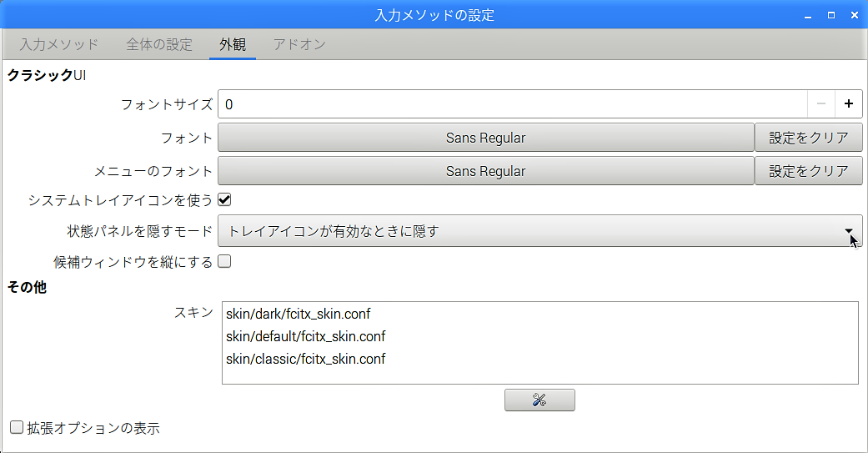Minimize the 入力メソッドの設定 window
Image resolution: width=868 pixels, height=453 pixels.
(808, 16)
